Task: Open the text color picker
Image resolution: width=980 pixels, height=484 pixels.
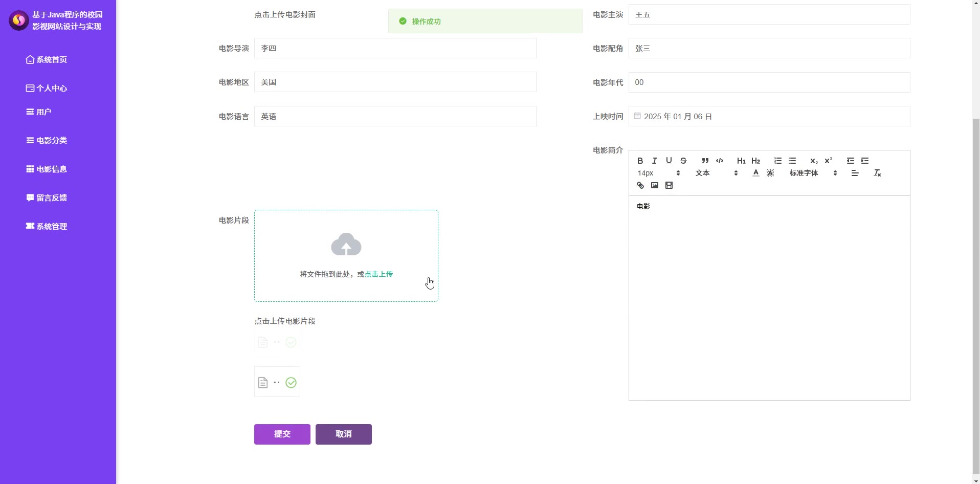Action: (x=755, y=173)
